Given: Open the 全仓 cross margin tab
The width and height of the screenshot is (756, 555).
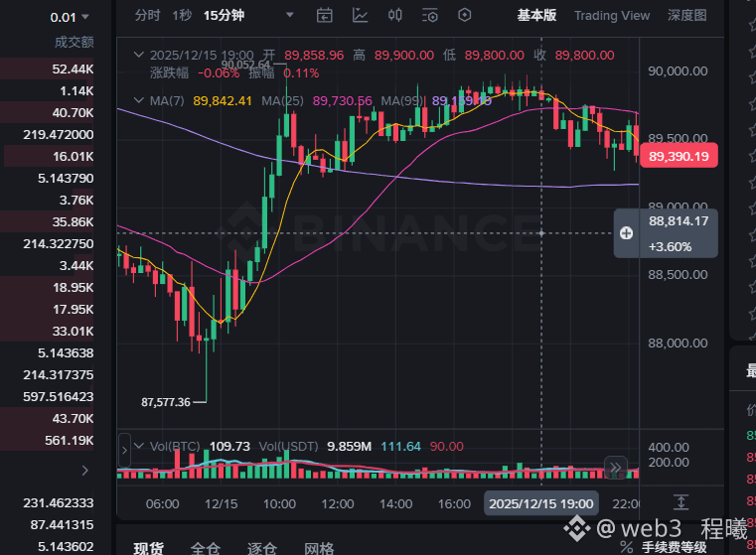Looking at the screenshot, I should [x=206, y=548].
